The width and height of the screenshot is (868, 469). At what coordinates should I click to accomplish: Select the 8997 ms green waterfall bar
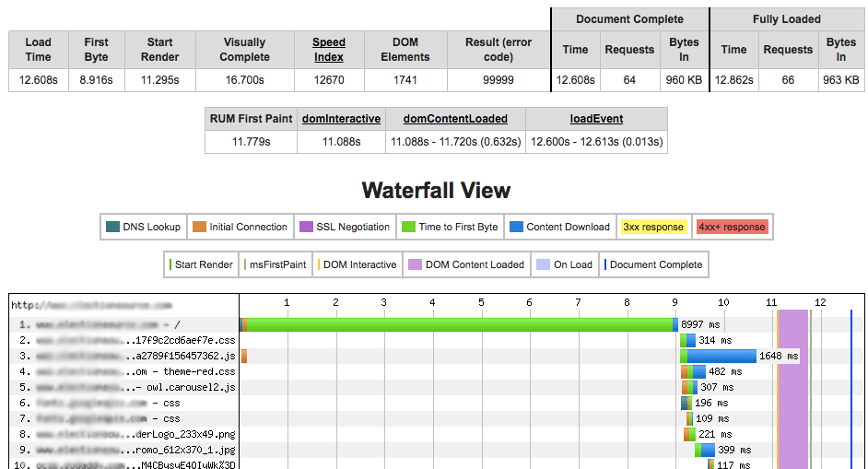pos(460,324)
